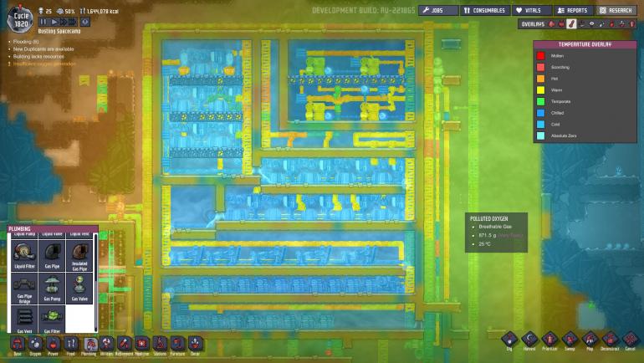The image size is (644, 363).
Task: Pick the Gas Filter building
Action: click(52, 319)
